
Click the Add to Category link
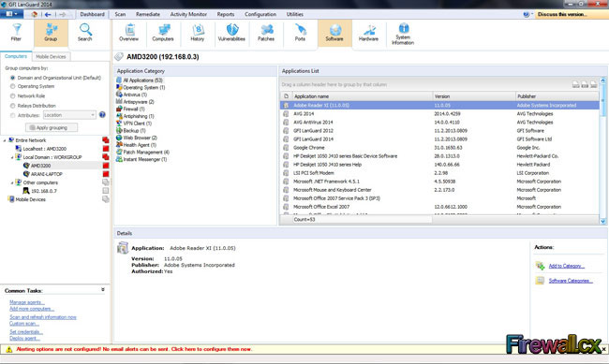(x=567, y=266)
